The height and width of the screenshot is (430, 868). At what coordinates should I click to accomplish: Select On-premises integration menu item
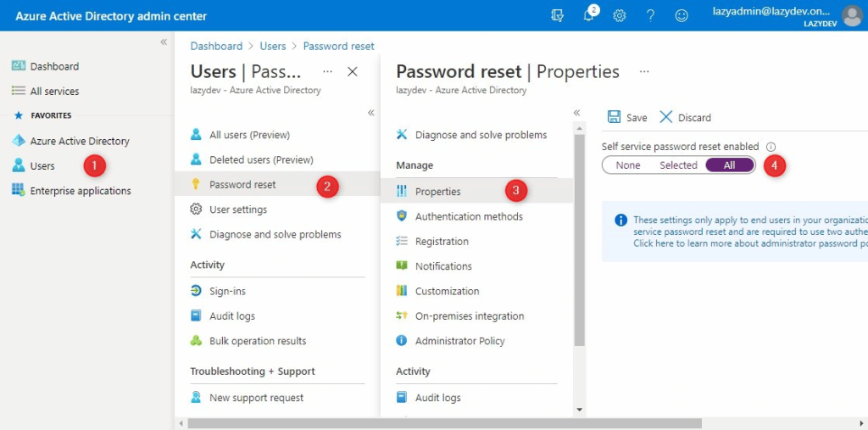(x=470, y=316)
